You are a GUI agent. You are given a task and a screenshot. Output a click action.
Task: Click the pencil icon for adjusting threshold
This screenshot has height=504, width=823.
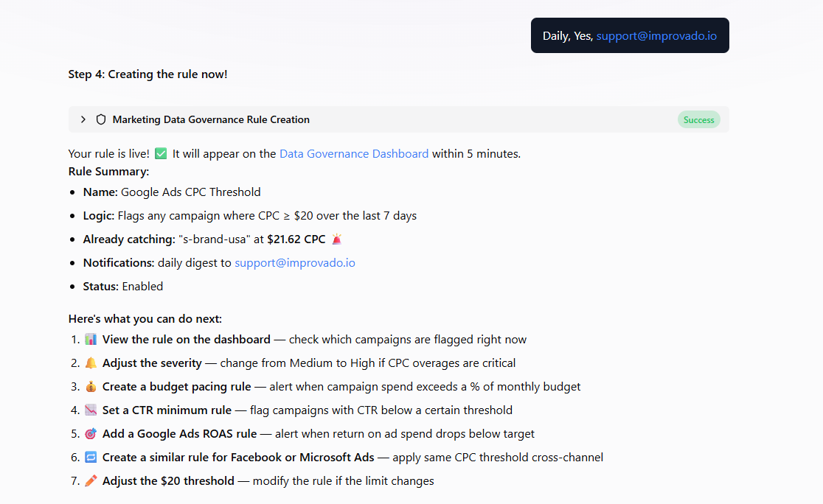pyautogui.click(x=91, y=481)
